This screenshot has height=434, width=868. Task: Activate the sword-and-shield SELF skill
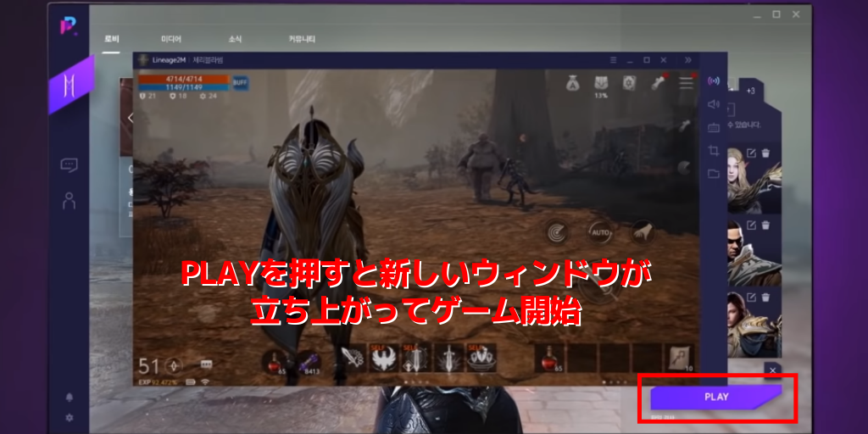click(417, 359)
